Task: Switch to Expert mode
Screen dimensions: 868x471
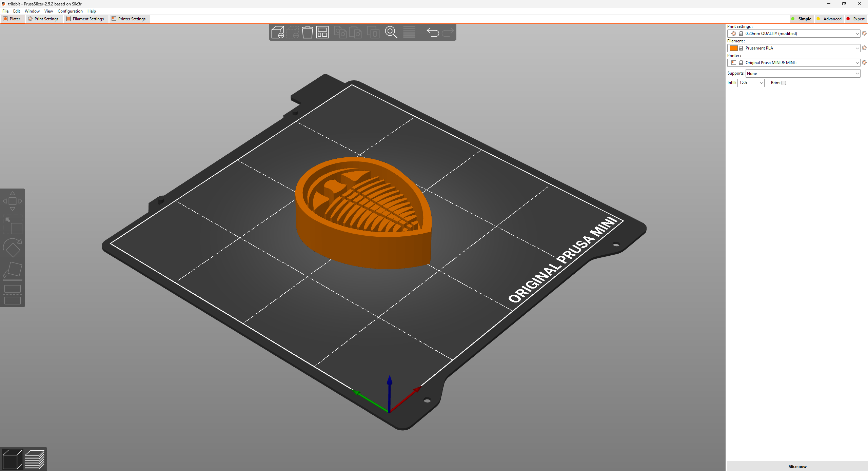Action: coord(856,19)
